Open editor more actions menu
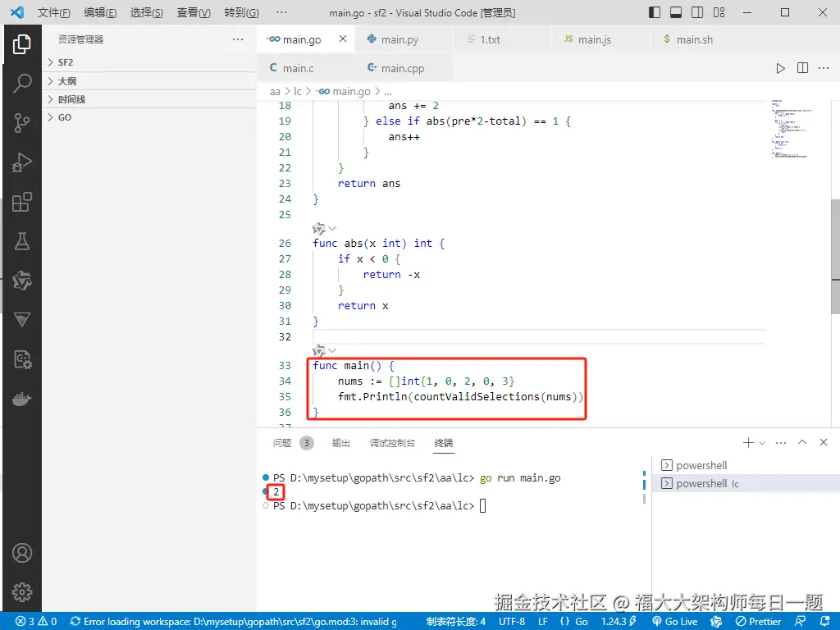 click(x=824, y=68)
